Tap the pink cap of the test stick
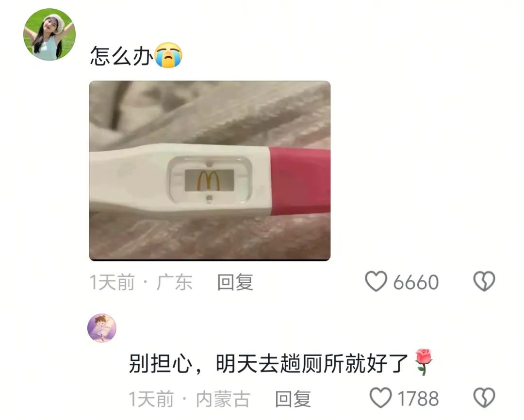The image size is (524, 420). pos(300,181)
